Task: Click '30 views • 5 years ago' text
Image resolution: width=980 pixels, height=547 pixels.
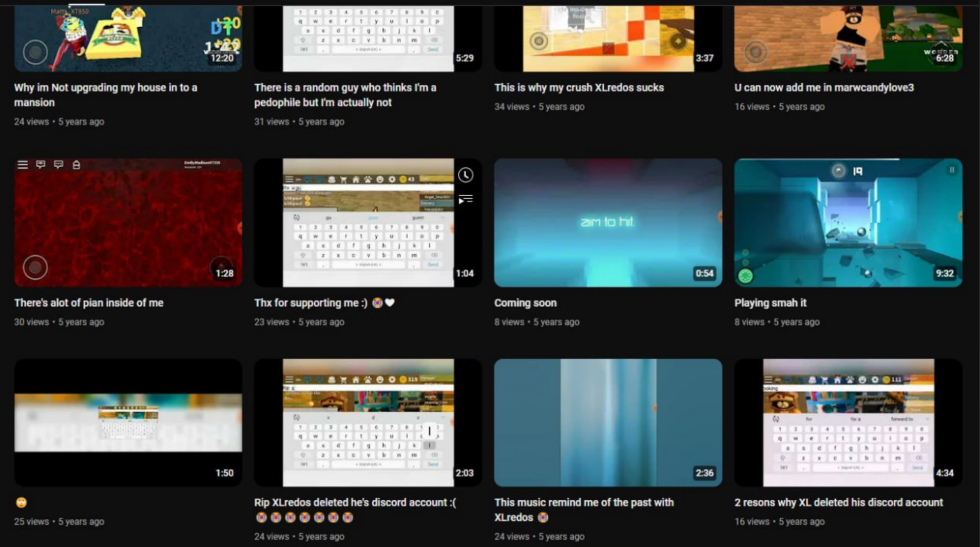Action: pyautogui.click(x=59, y=322)
